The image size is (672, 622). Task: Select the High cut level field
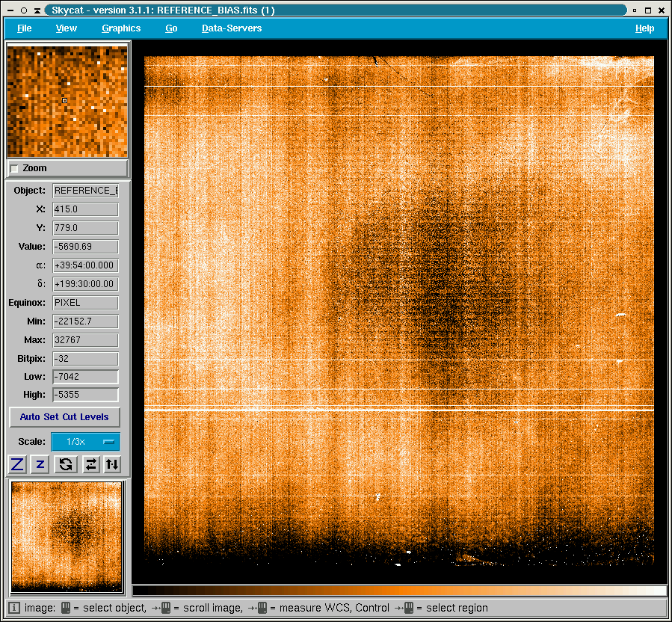[85, 395]
